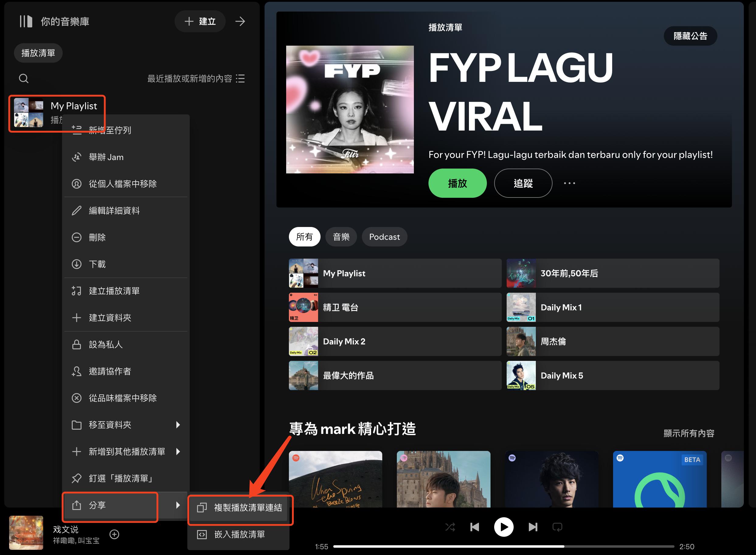Toggle the 播放清單 filter chip
The image size is (756, 555).
[x=38, y=53]
